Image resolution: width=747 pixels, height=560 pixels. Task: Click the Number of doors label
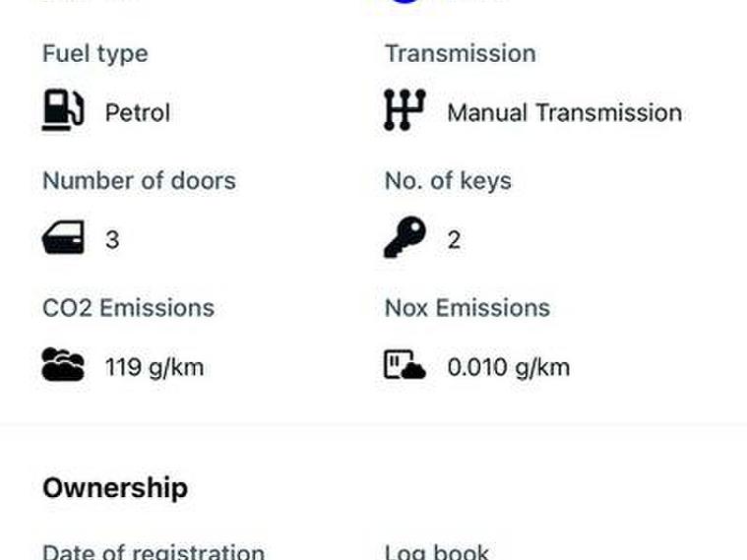click(139, 181)
